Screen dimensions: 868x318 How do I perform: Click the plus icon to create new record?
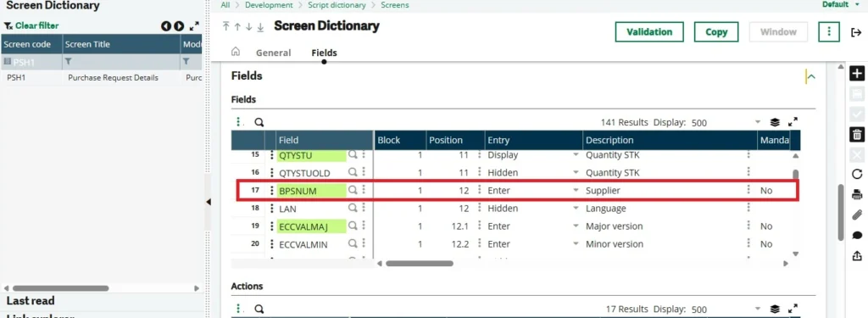(856, 73)
